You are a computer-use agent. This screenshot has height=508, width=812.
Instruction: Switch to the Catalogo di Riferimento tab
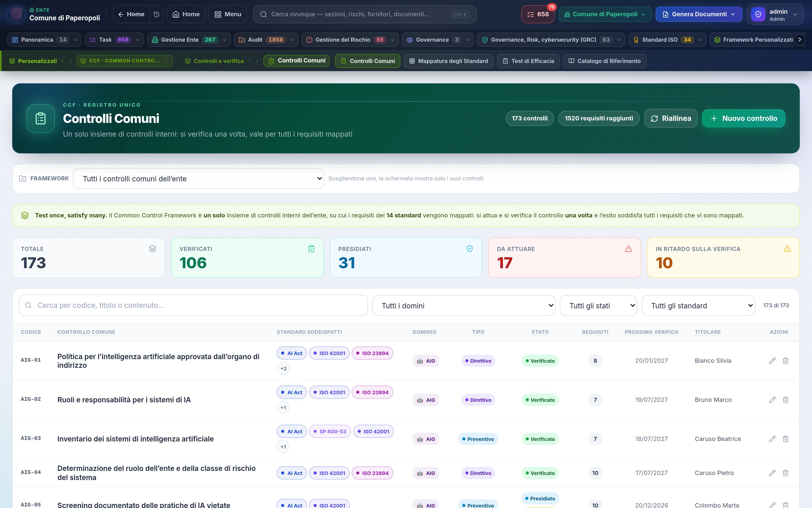click(604, 61)
